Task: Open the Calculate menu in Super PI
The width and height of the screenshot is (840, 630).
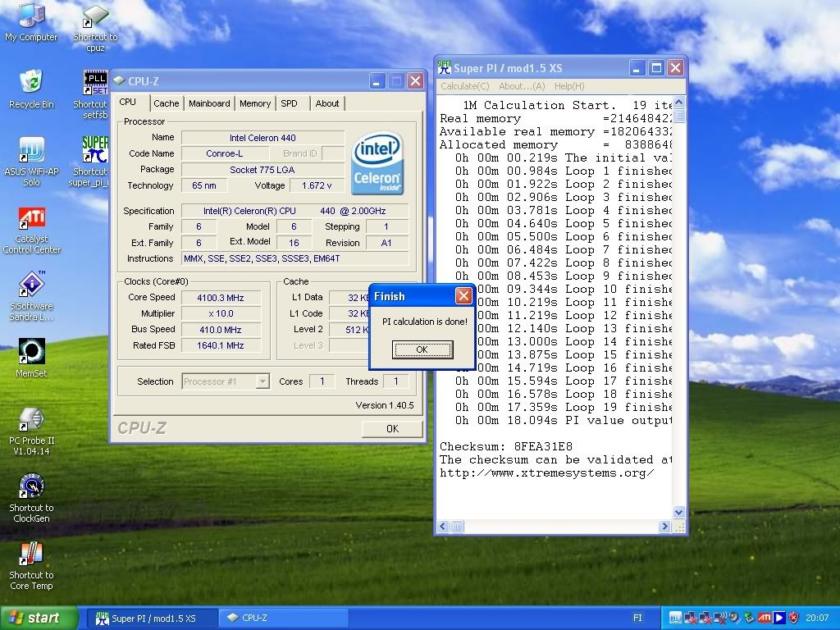Action: click(x=464, y=86)
